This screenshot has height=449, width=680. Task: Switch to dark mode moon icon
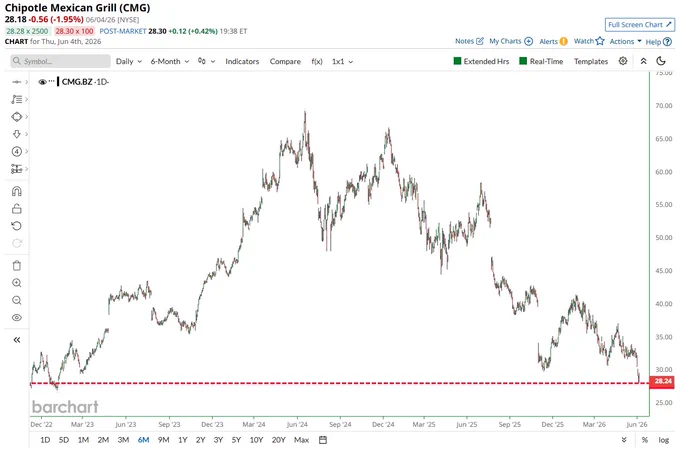tap(661, 61)
